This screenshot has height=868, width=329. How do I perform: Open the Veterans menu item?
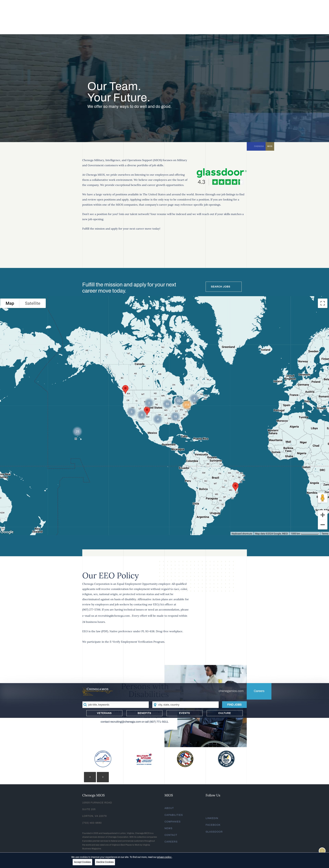tap(104, 713)
